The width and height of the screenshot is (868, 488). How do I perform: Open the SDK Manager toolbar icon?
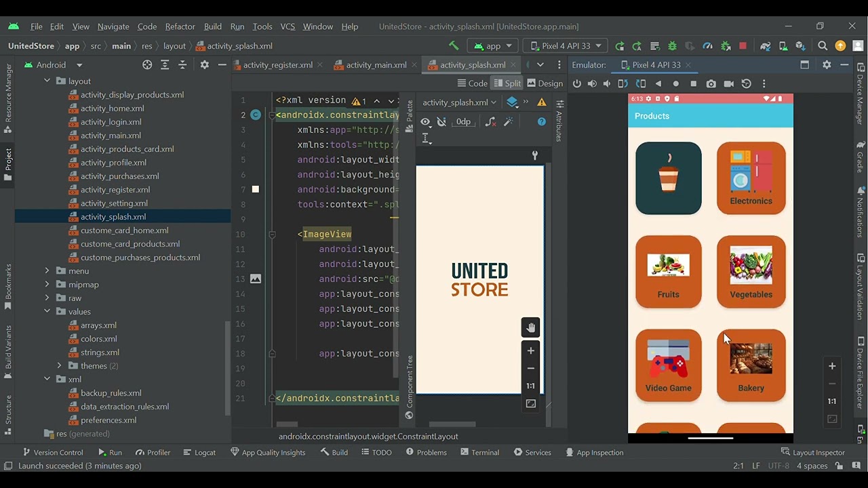(801, 46)
